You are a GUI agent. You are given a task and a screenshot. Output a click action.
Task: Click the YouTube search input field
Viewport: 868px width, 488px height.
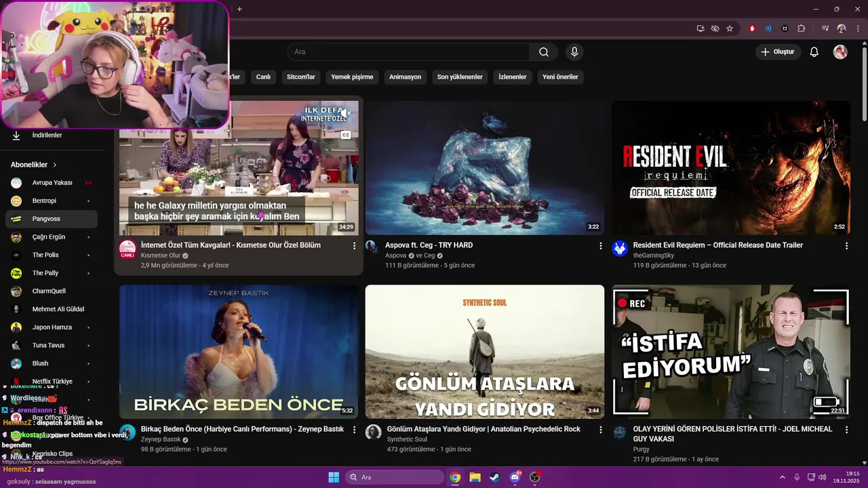[x=409, y=52]
